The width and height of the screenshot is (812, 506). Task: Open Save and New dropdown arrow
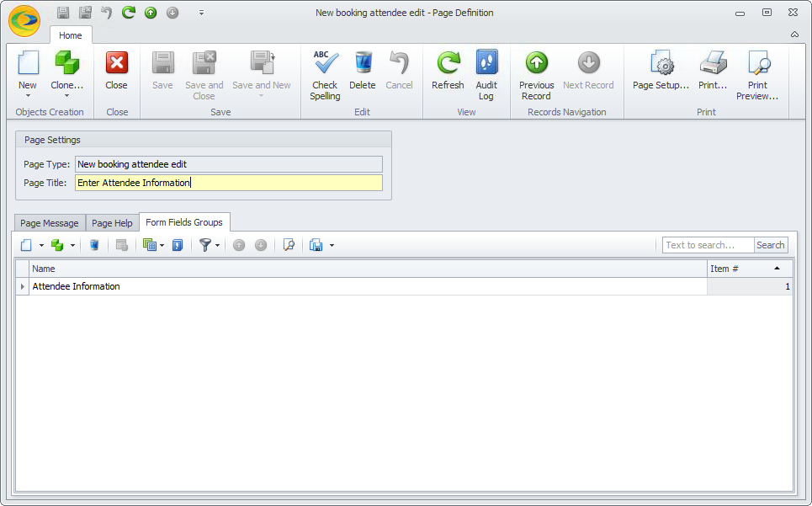[262, 96]
